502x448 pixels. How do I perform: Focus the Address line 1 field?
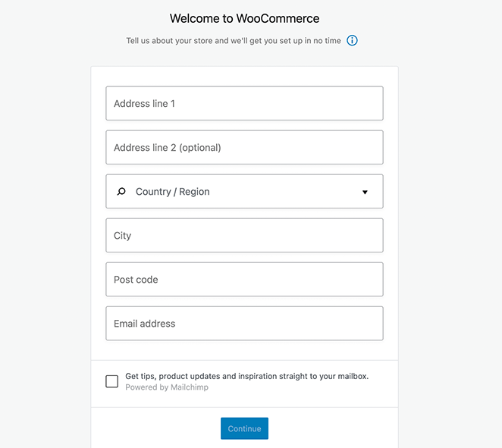coord(244,103)
